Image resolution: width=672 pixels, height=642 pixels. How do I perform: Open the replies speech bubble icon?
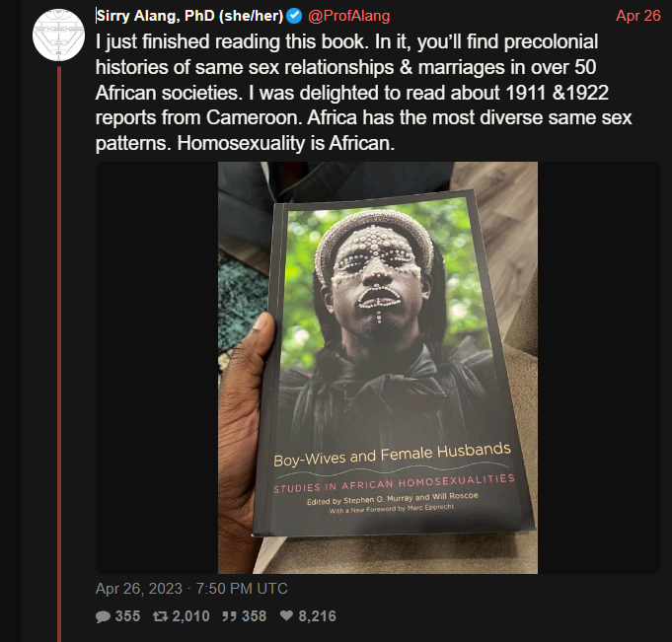103,616
